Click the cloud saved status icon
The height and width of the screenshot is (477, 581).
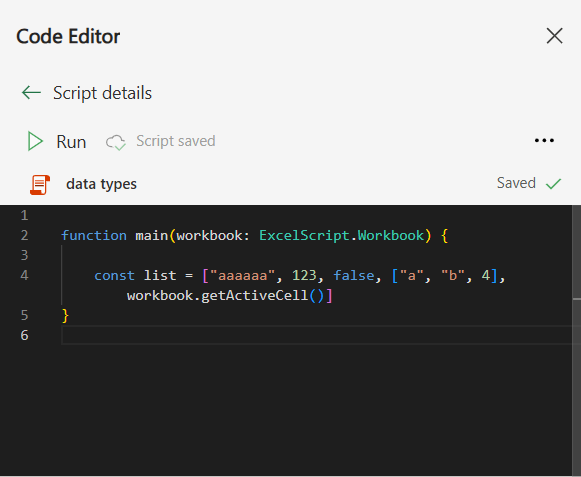click(x=116, y=142)
